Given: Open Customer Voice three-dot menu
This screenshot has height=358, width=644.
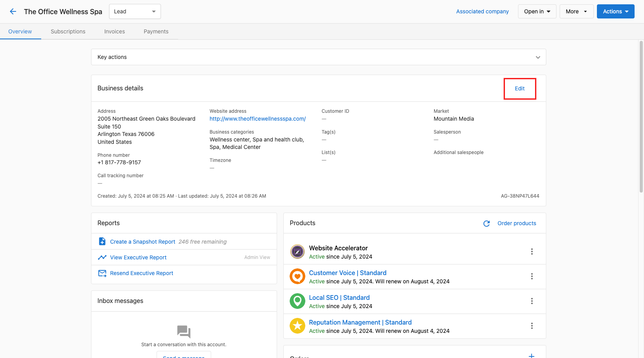Looking at the screenshot, I should [x=532, y=276].
